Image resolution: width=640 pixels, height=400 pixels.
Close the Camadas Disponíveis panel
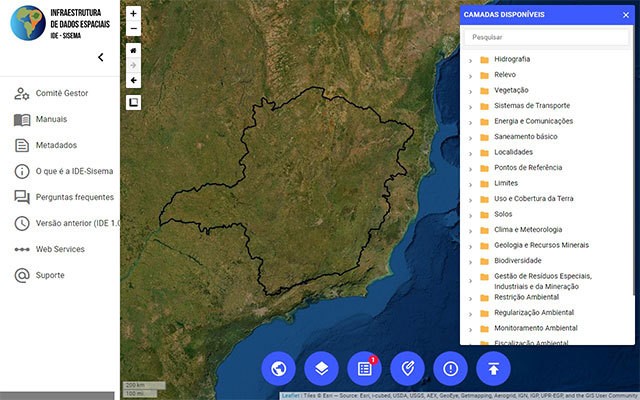626,15
